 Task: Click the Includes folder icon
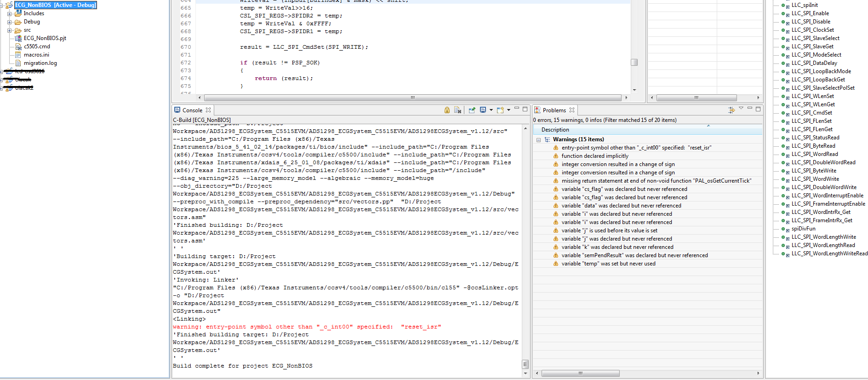point(18,13)
